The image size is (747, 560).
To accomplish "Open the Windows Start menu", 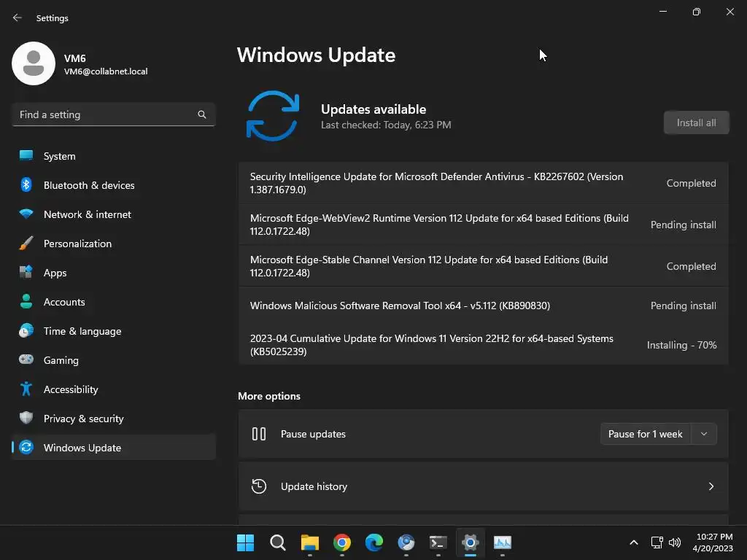I will (x=245, y=542).
